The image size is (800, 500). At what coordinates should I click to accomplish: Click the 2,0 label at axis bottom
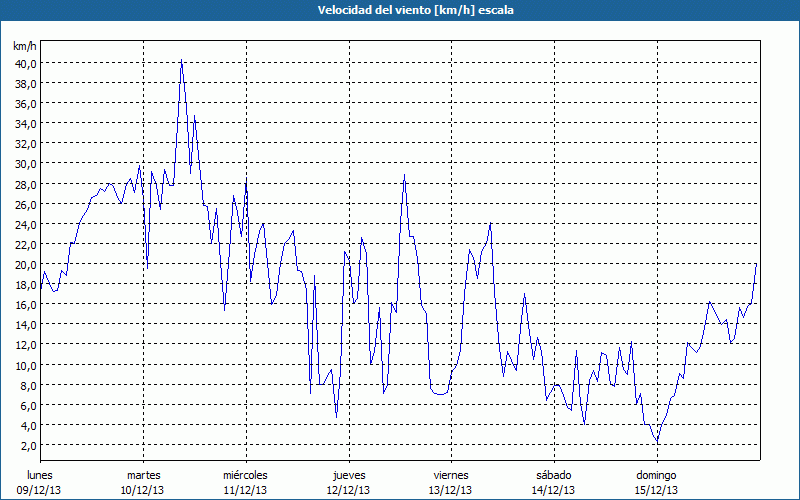(x=28, y=446)
